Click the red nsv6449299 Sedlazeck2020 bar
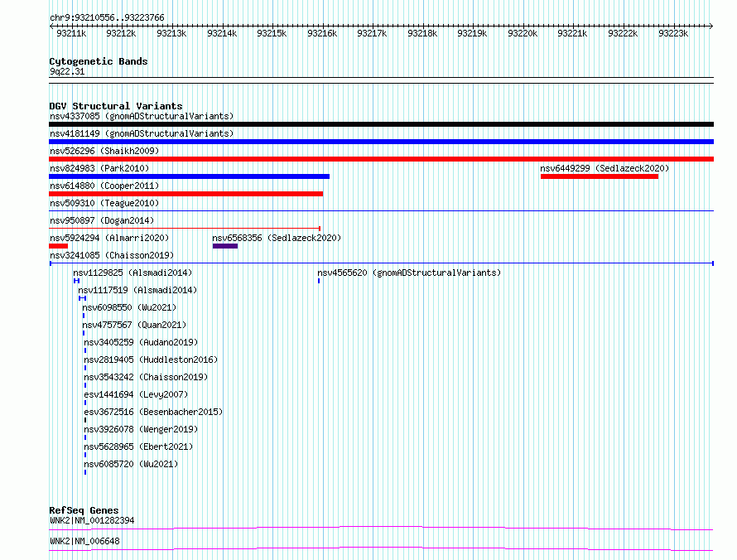 point(600,176)
